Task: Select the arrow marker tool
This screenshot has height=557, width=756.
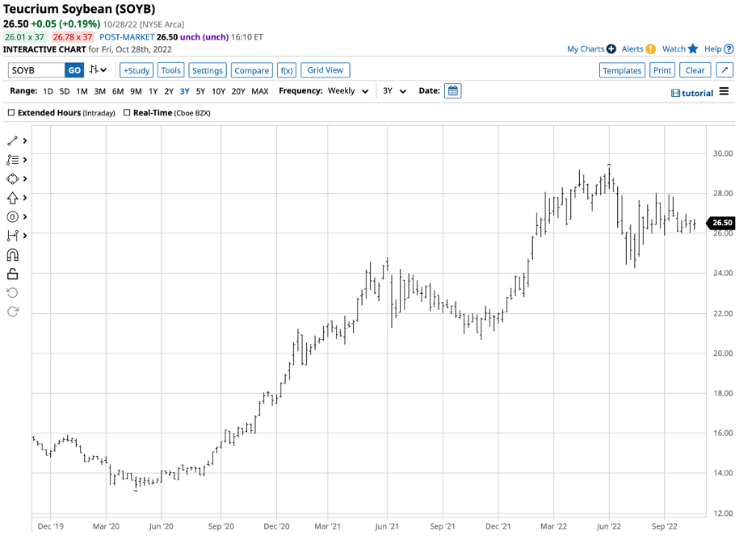Action: tap(12, 198)
